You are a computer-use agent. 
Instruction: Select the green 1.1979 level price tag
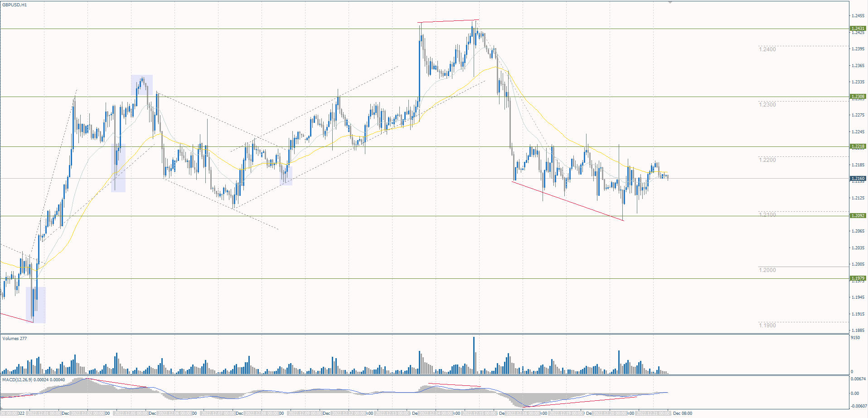(x=858, y=278)
